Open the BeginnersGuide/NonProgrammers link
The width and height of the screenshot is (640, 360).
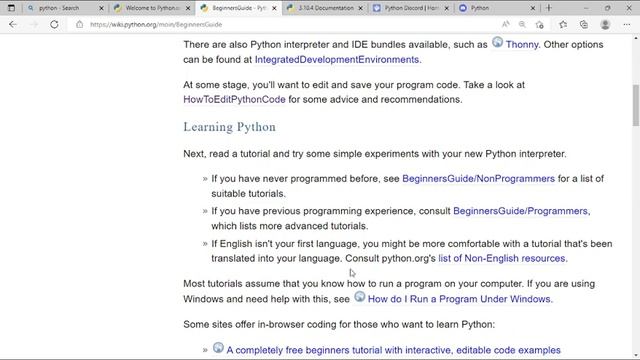(x=478, y=179)
